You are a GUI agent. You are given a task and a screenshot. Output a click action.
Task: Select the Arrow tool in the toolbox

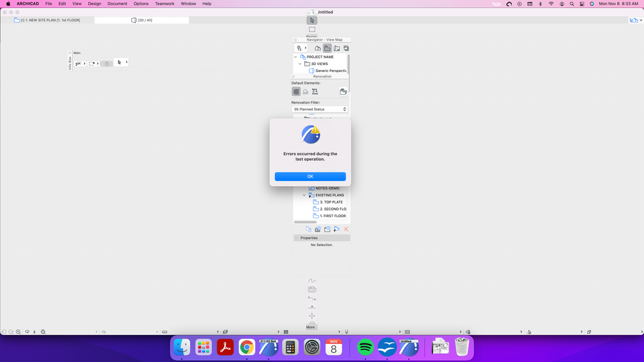tap(312, 20)
